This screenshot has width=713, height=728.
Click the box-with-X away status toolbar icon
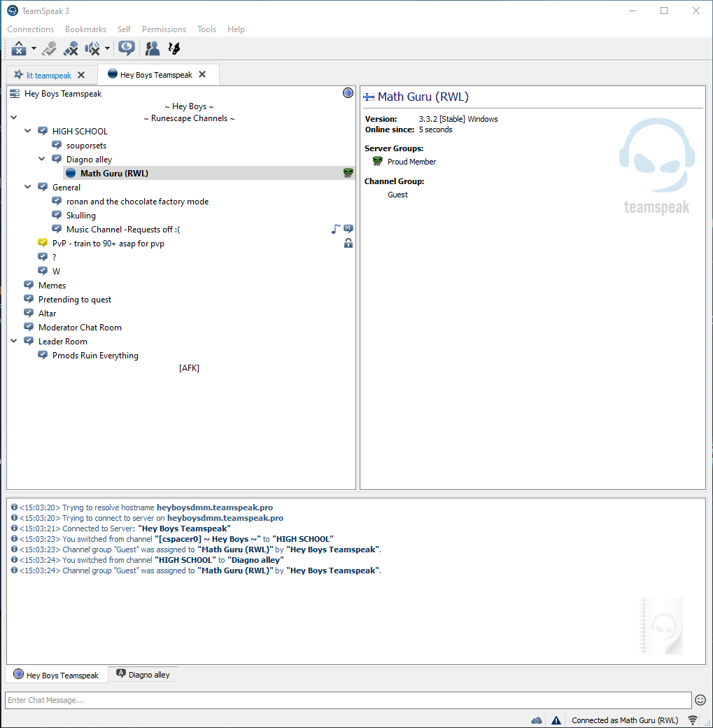[x=19, y=48]
